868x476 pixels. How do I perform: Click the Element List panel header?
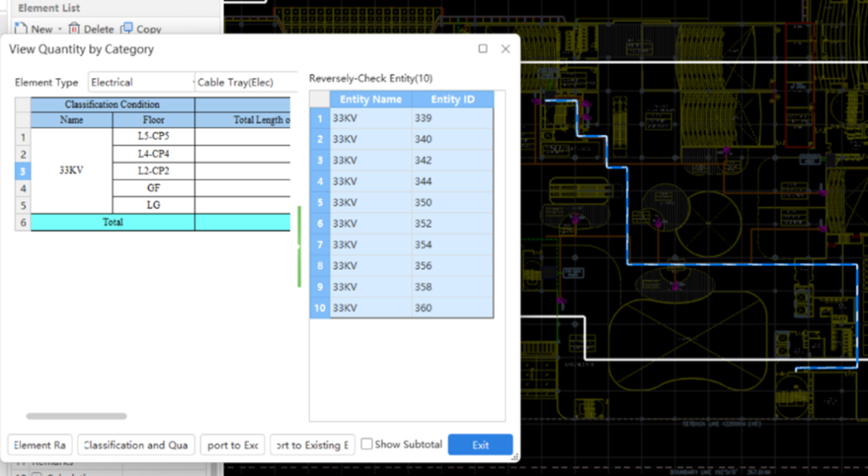coord(48,8)
